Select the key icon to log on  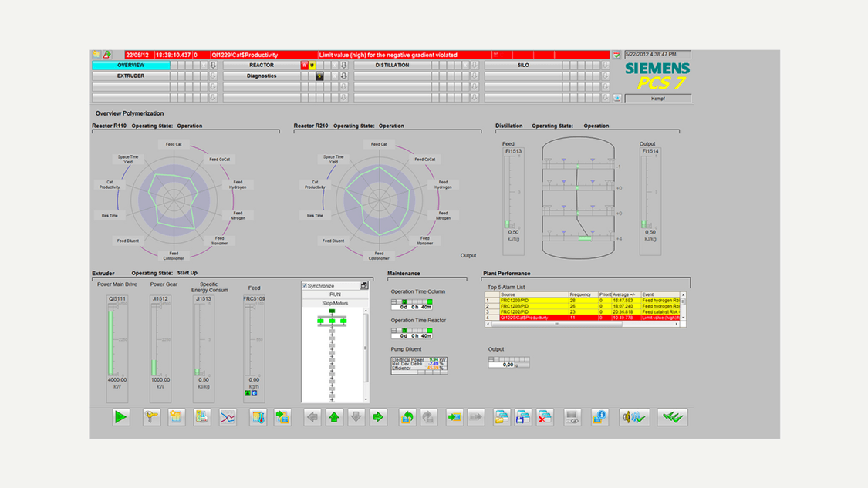point(151,417)
